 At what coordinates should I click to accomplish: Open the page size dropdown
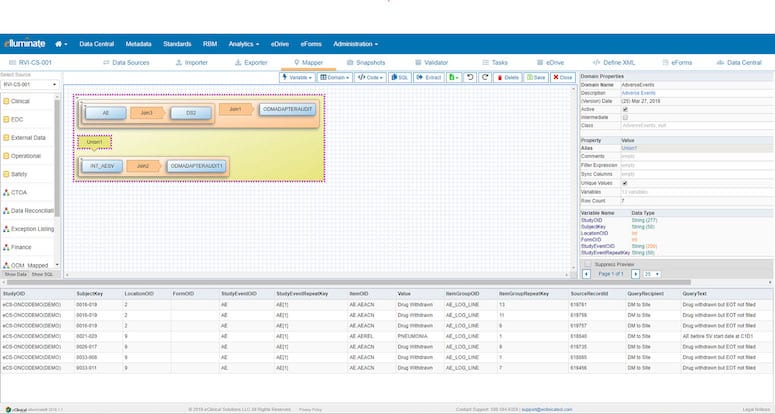(652, 274)
